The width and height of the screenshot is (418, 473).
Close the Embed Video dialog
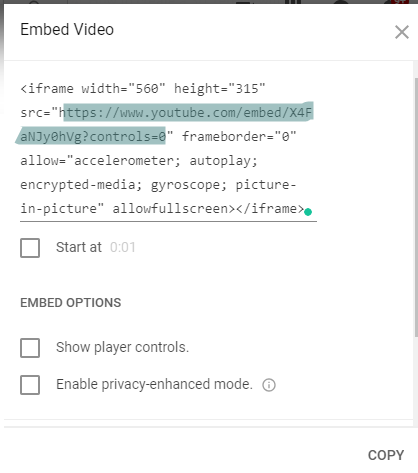click(402, 32)
